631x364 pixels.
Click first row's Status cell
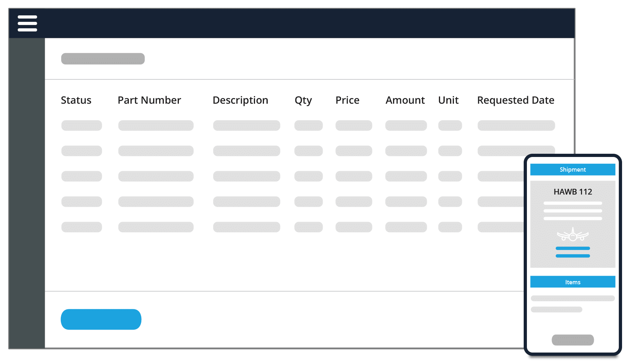(x=82, y=126)
